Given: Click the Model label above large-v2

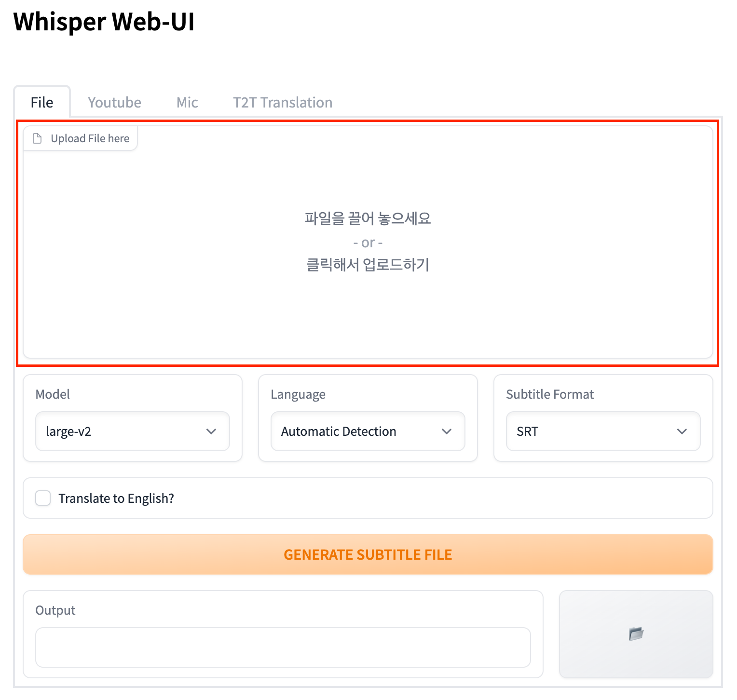Looking at the screenshot, I should (x=53, y=394).
